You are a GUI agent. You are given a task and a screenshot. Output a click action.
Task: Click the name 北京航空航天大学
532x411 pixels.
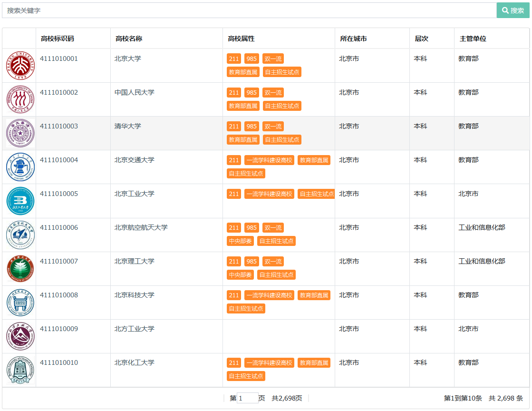point(141,227)
